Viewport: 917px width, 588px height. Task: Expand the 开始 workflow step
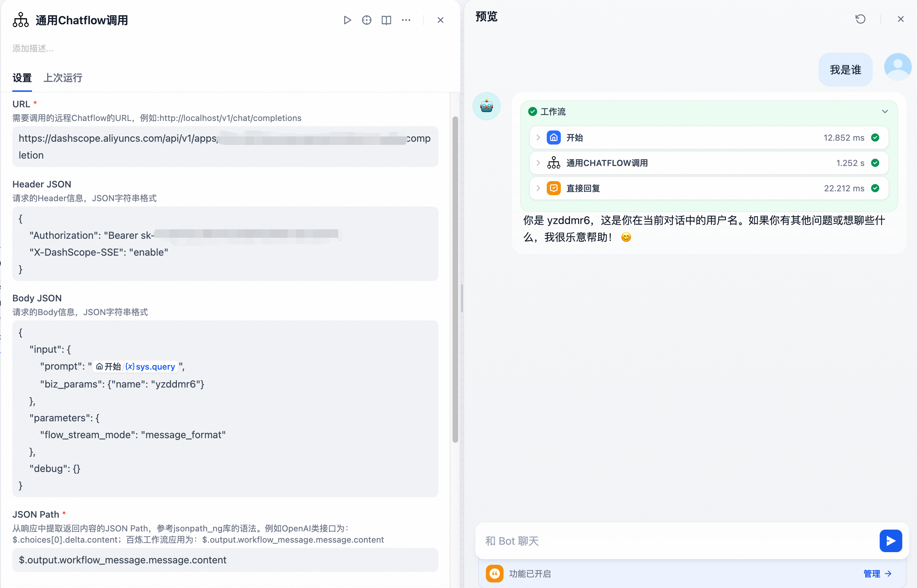coord(538,138)
